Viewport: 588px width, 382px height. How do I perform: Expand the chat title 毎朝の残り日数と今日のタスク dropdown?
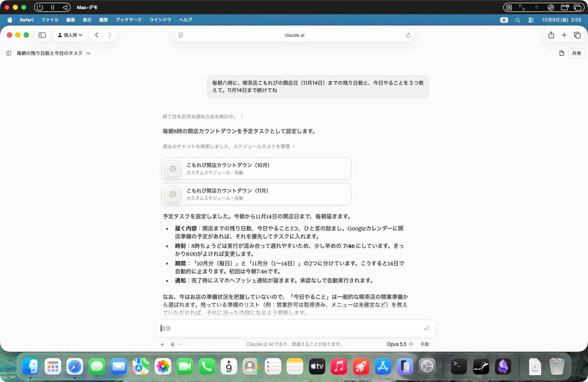pyautogui.click(x=54, y=53)
